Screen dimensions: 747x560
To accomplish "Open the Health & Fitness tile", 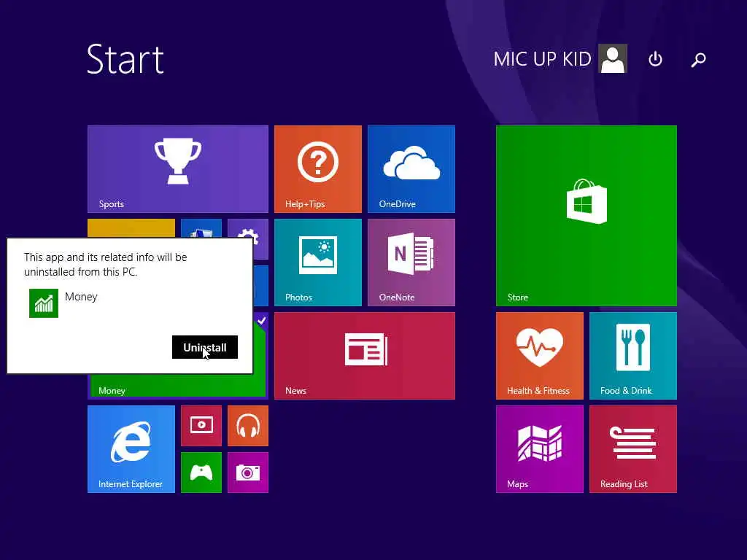I will pyautogui.click(x=539, y=356).
